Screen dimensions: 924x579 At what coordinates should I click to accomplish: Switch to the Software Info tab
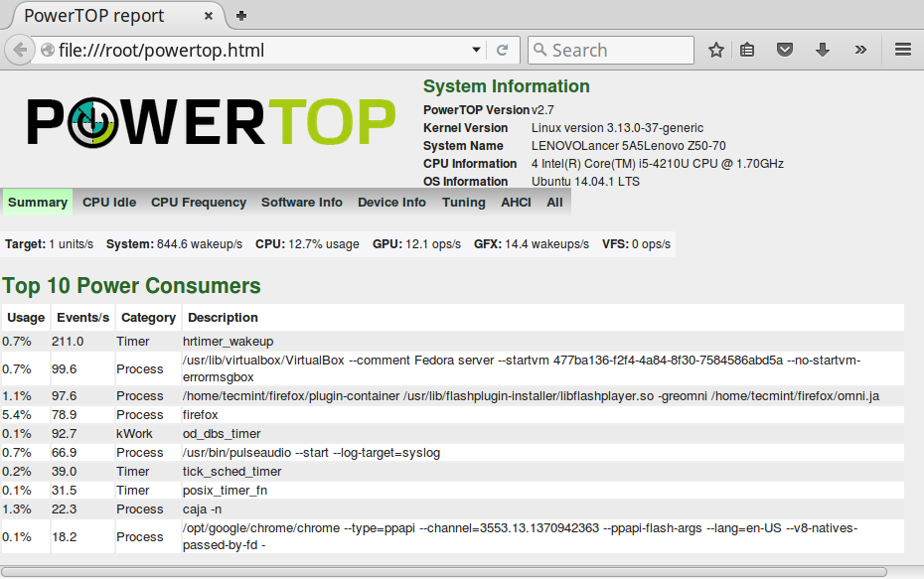point(302,202)
